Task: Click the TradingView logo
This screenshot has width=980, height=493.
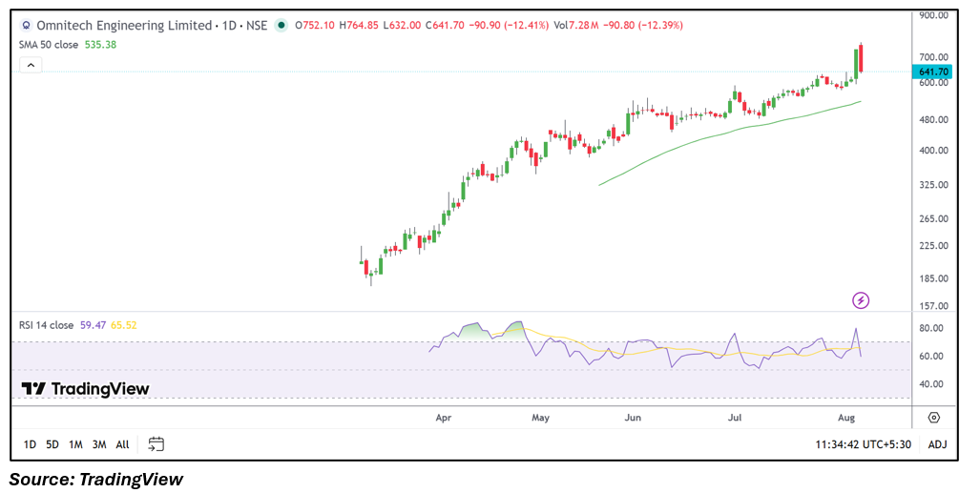Action: 85,389
